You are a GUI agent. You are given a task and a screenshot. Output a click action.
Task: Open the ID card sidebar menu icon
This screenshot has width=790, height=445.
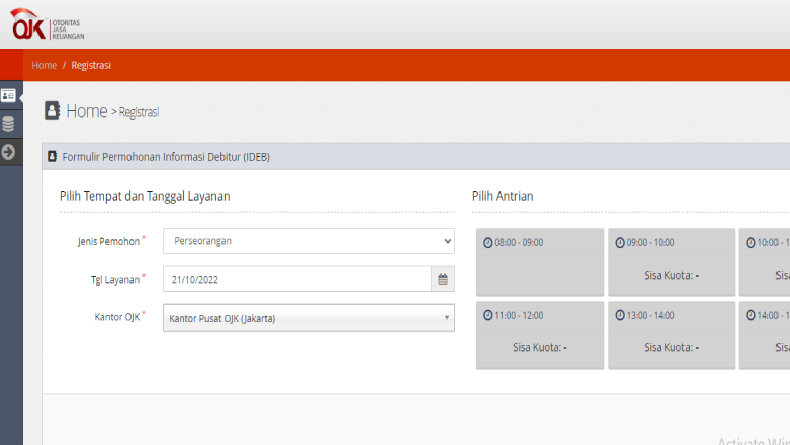coord(9,95)
